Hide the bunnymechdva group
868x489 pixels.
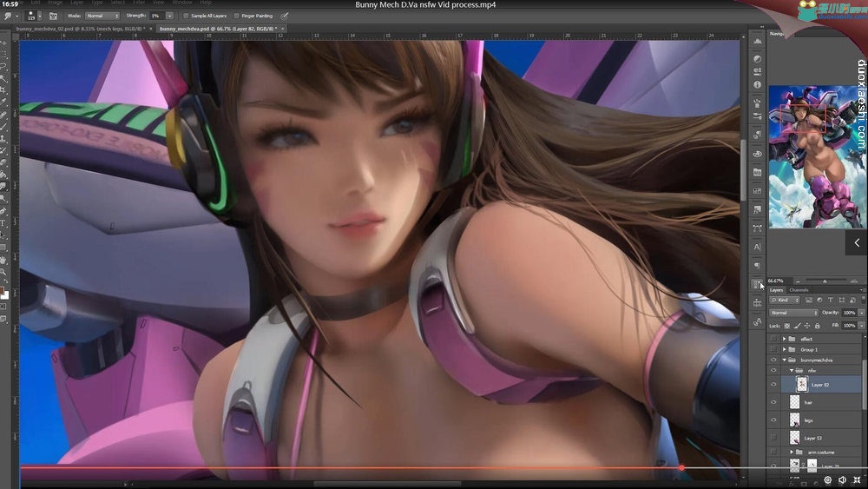pos(773,360)
